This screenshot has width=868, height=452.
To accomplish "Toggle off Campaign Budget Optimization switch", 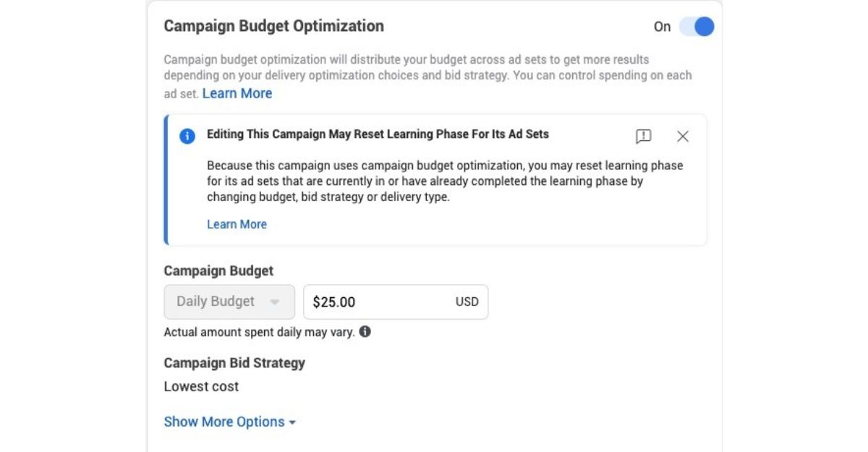I will coord(696,27).
